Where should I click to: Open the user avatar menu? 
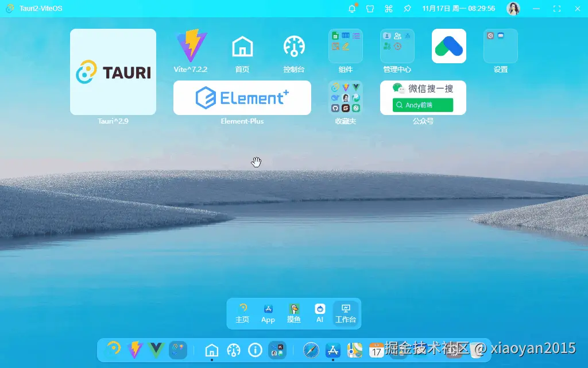coord(513,9)
